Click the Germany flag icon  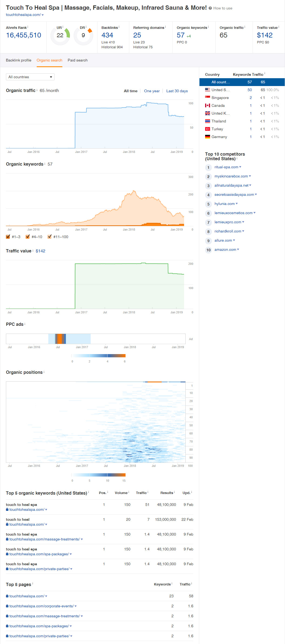(208, 137)
